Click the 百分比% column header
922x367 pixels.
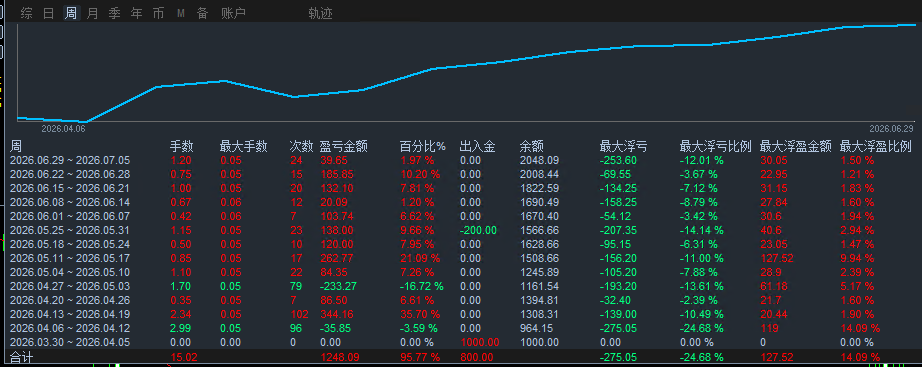423,146
